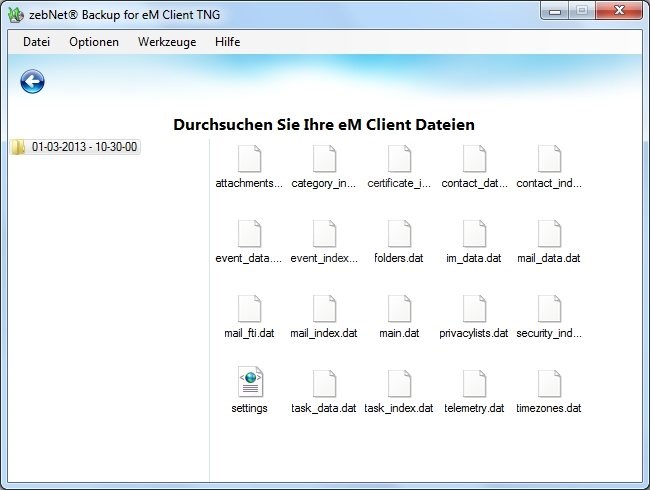650x490 pixels.
Task: Open the Werkzeuge menu
Action: coord(167,42)
